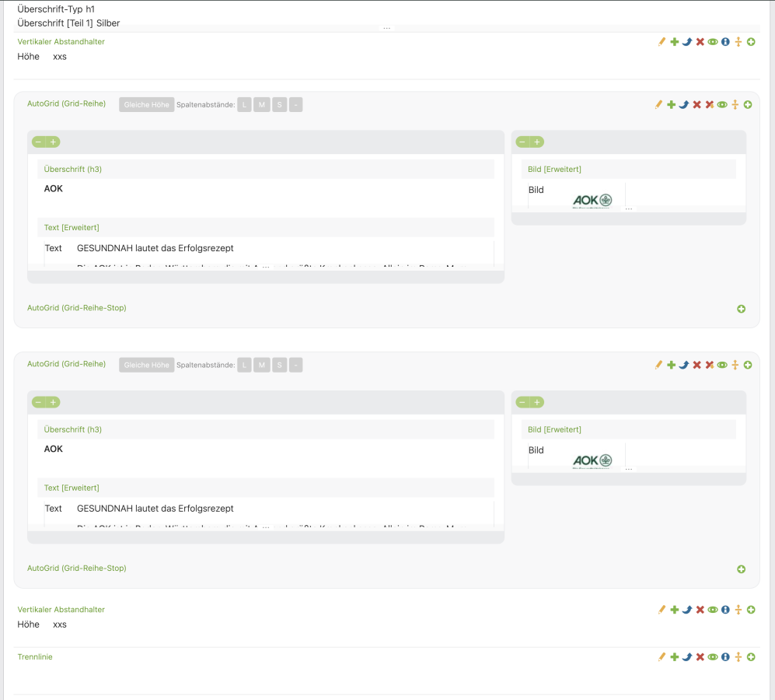Click minus stepper of right column in second AutoGrid
This screenshot has height=700, width=775.
(x=522, y=402)
